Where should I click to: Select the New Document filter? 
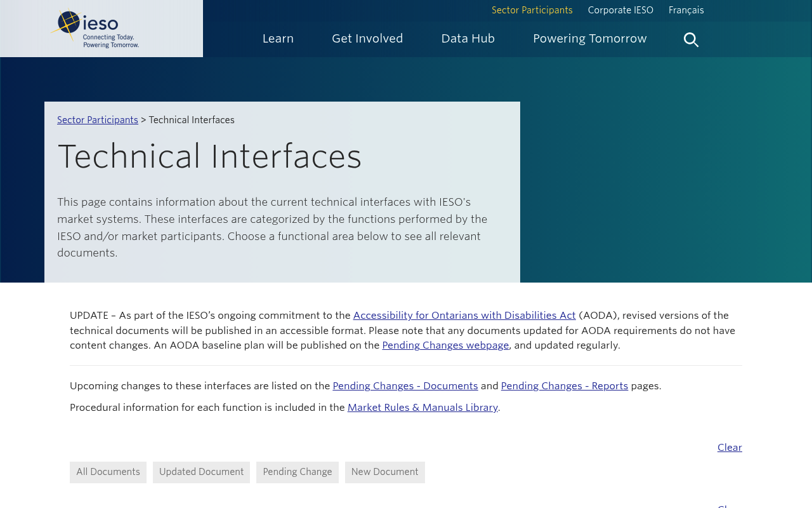click(x=385, y=472)
